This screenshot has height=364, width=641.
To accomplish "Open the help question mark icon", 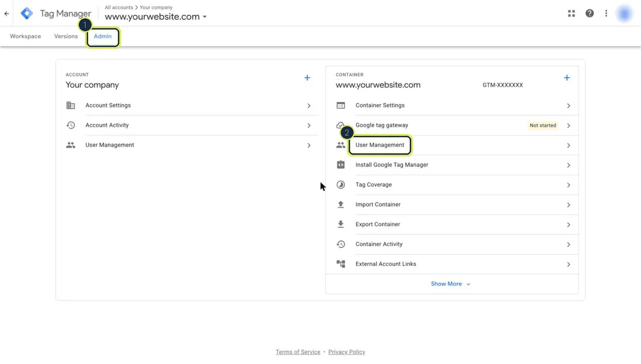I will pos(590,13).
